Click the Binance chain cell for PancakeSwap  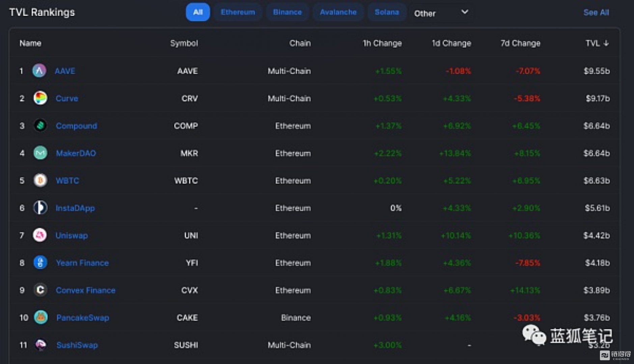click(296, 317)
